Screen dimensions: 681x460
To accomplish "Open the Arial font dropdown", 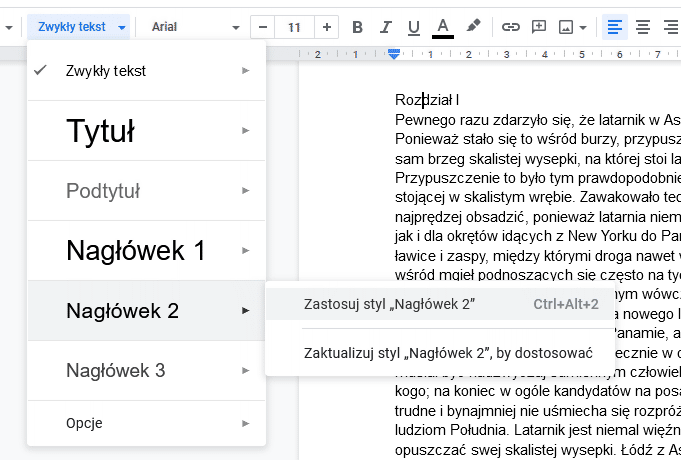I will [x=195, y=27].
